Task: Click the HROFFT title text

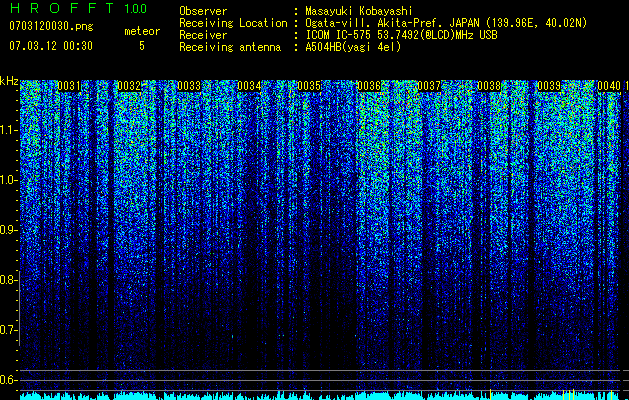Action: tap(63, 8)
